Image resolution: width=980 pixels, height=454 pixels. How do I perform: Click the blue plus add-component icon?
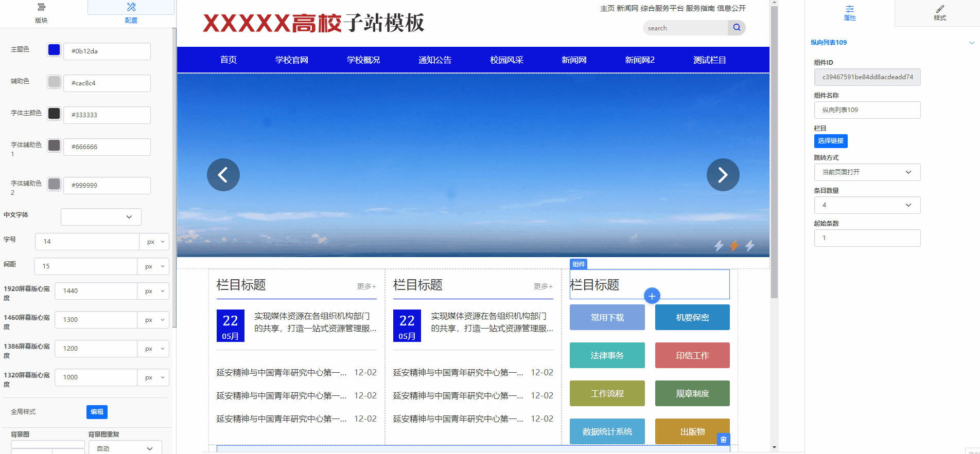click(x=652, y=296)
